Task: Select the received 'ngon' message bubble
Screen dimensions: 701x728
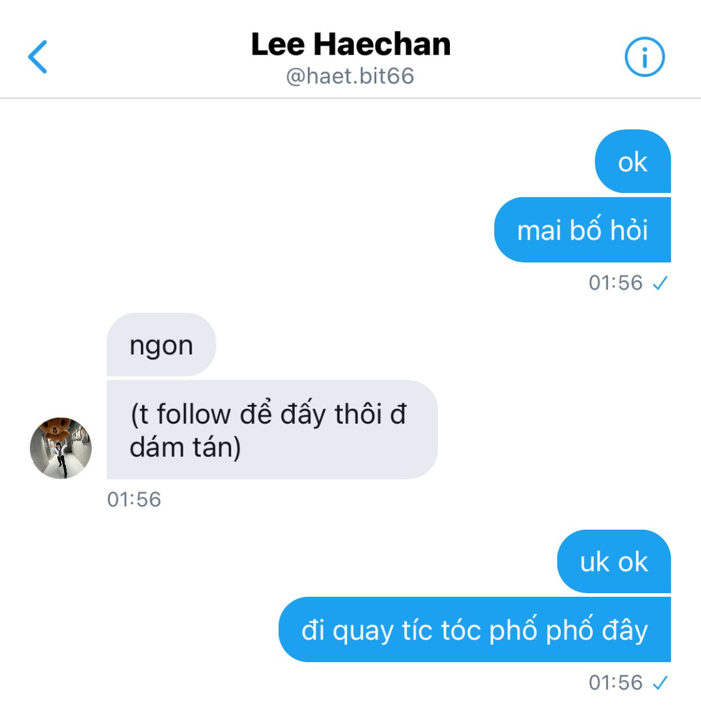Action: (x=161, y=345)
